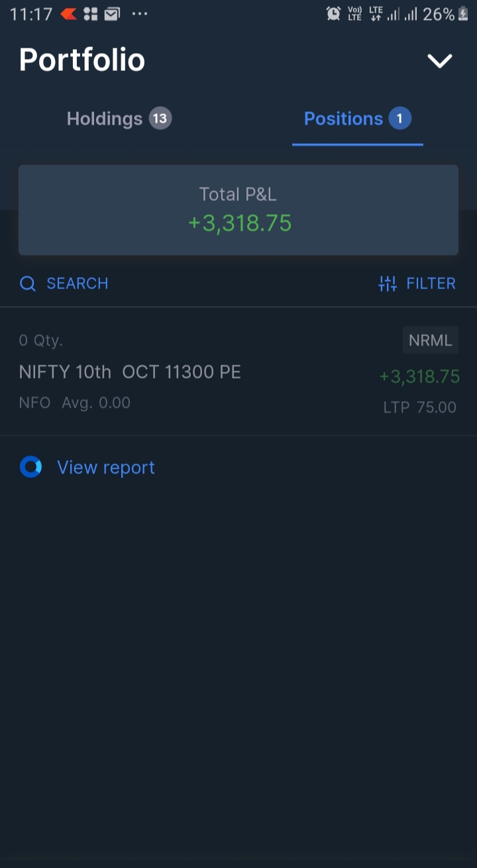Open the FILTER options
This screenshot has height=868, width=477.
click(x=431, y=284)
